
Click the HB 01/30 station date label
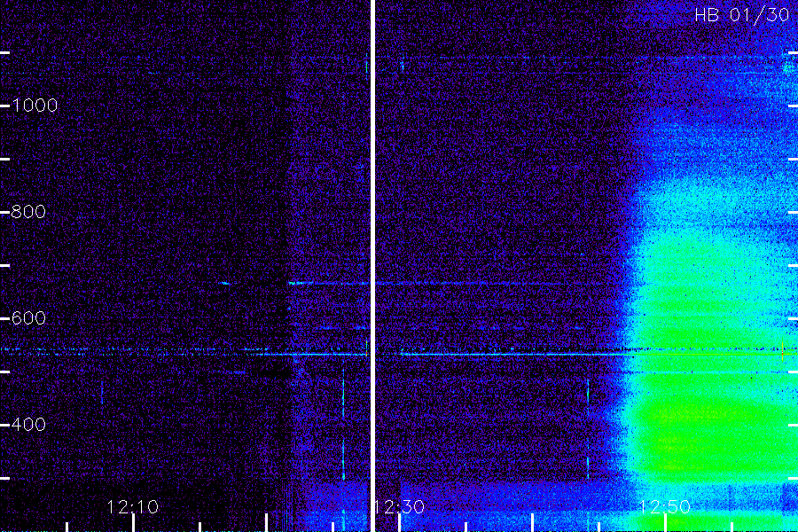click(x=742, y=15)
